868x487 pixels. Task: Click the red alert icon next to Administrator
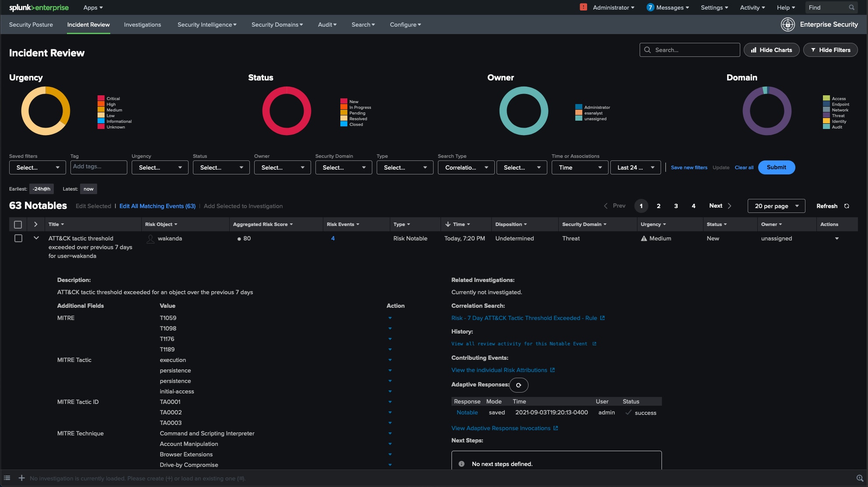[583, 7]
